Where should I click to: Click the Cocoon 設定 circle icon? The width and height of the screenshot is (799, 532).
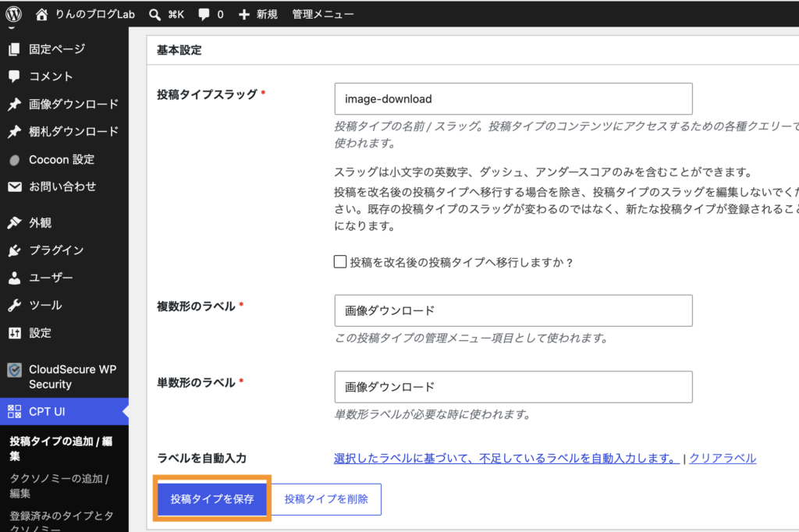click(14, 159)
